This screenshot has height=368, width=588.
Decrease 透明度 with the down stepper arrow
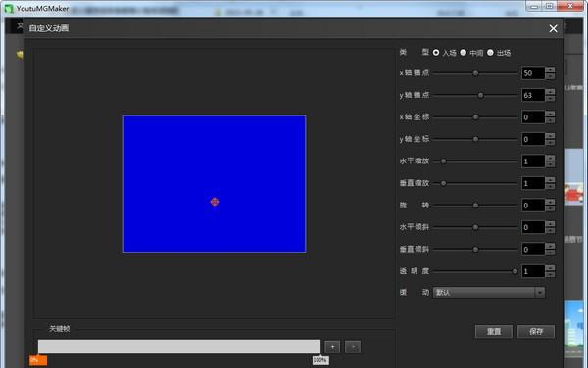tap(550, 274)
